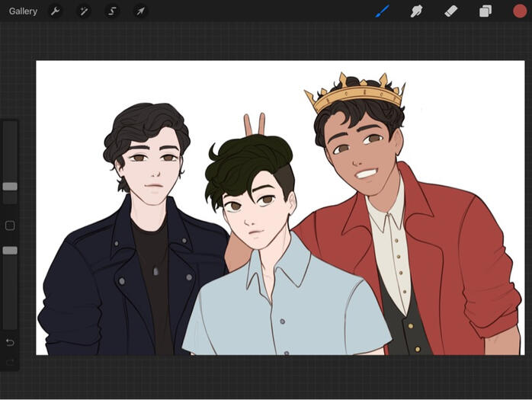
Task: Select the Paint brush tool
Action: coord(383,11)
